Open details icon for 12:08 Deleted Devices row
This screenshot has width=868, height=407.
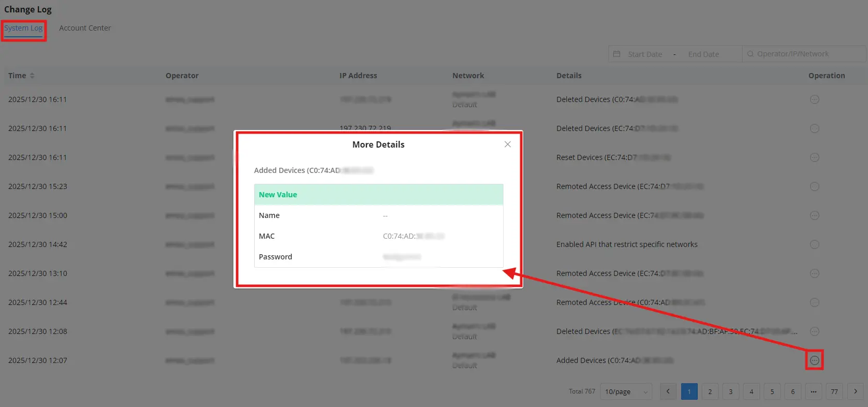(x=814, y=331)
